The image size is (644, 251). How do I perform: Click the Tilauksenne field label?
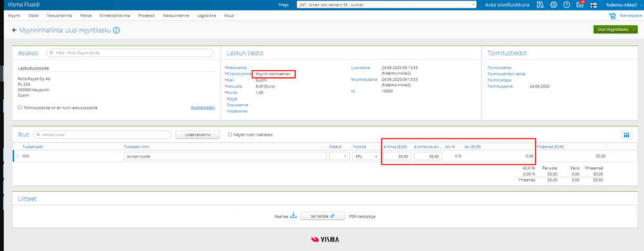pos(237,104)
